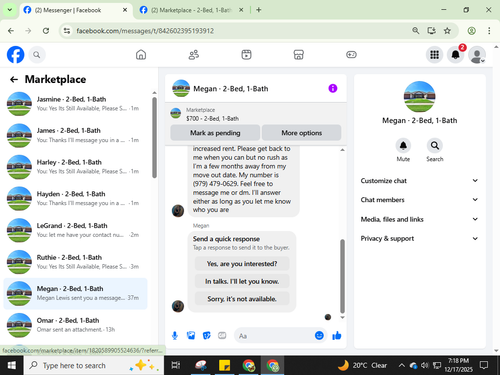This screenshot has width=500, height=375.
Task: Send quick response In talks. I'll let you know.
Action: (x=242, y=281)
